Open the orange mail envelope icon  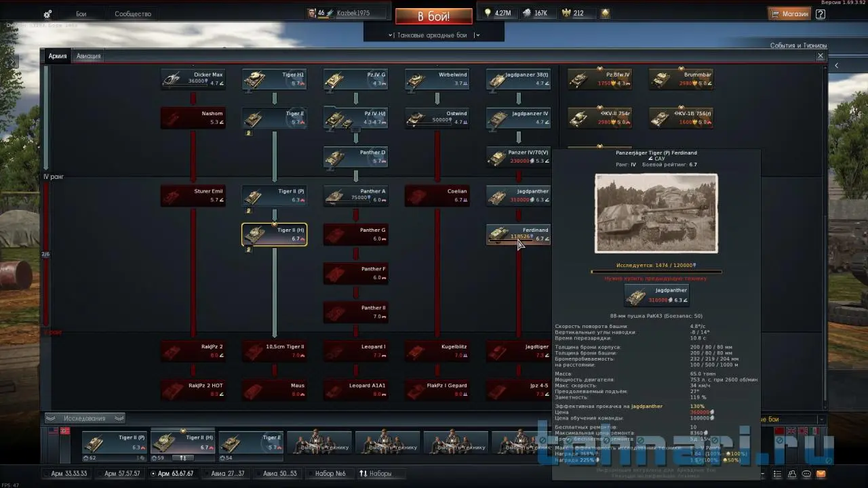(x=821, y=473)
